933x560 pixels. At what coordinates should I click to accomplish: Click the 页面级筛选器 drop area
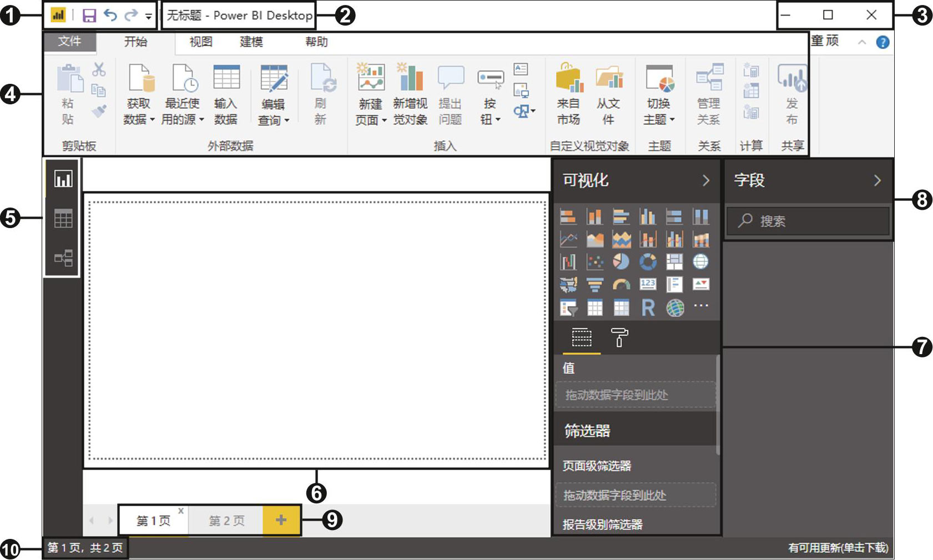click(636, 495)
